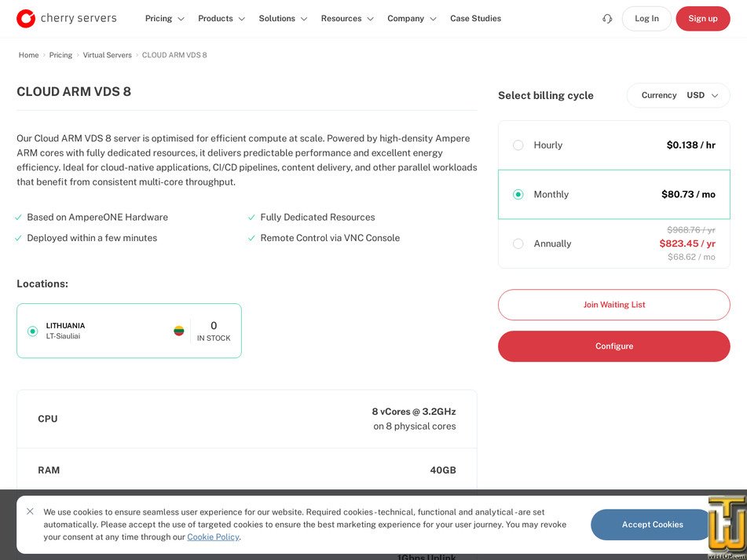This screenshot has height=560, width=747.
Task: Click the CLOUD ARM VDS 8 heading
Action: 74,91
